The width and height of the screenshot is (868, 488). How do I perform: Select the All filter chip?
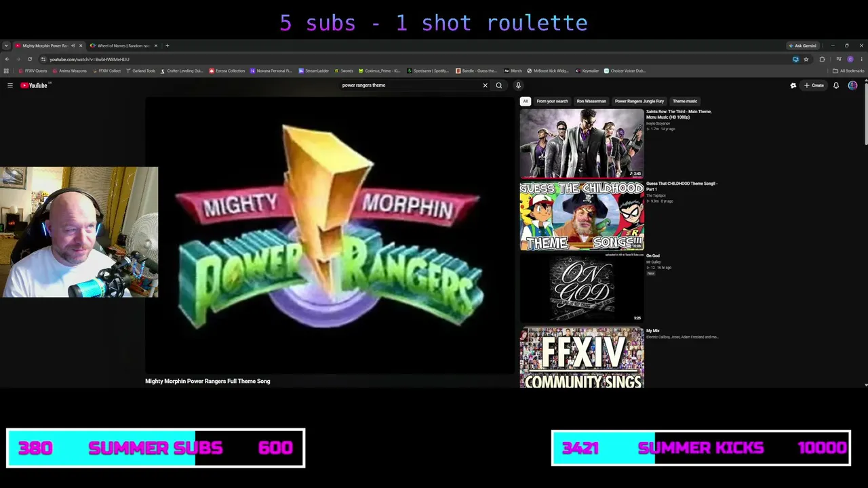coord(525,101)
